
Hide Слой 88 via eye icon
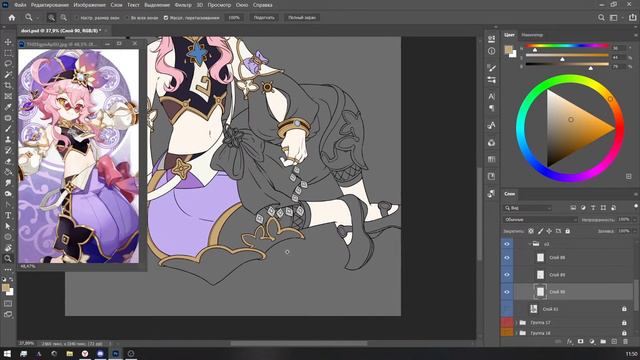tap(507, 258)
